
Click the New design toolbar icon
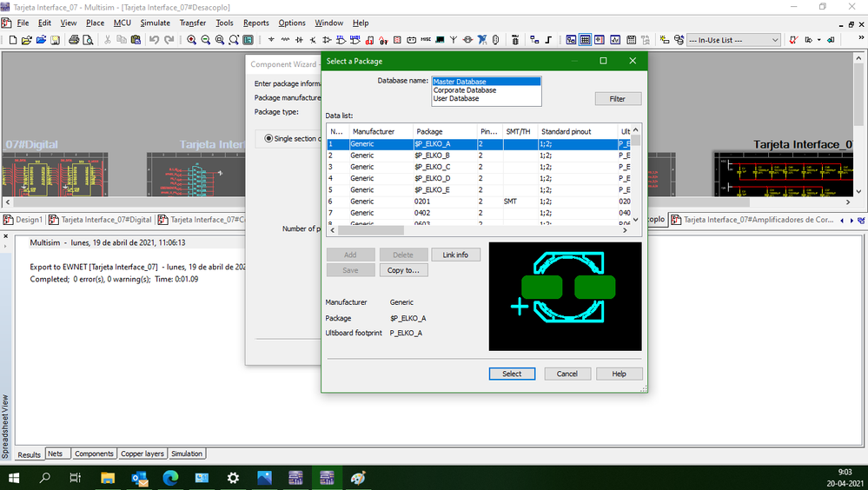pyautogui.click(x=13, y=40)
